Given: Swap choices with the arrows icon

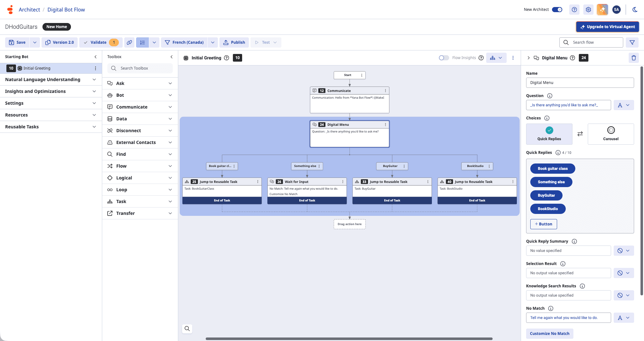Looking at the screenshot, I should click(x=580, y=134).
